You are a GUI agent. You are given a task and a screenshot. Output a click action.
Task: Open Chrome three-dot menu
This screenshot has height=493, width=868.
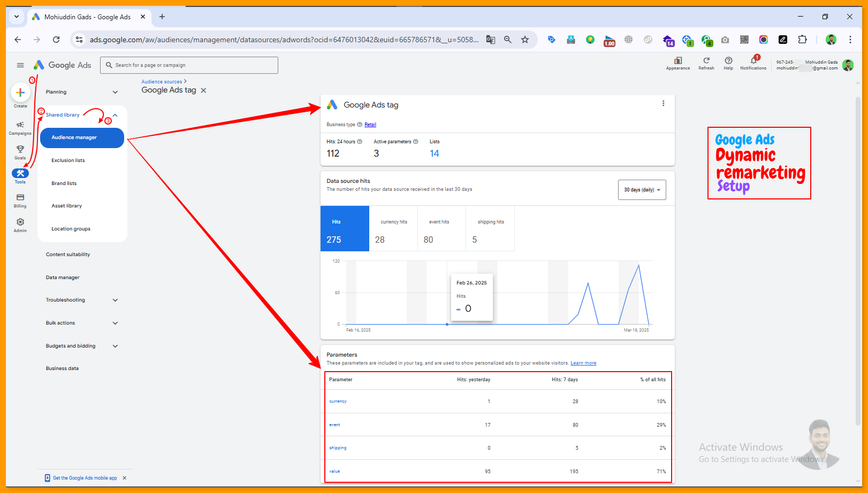(x=850, y=40)
